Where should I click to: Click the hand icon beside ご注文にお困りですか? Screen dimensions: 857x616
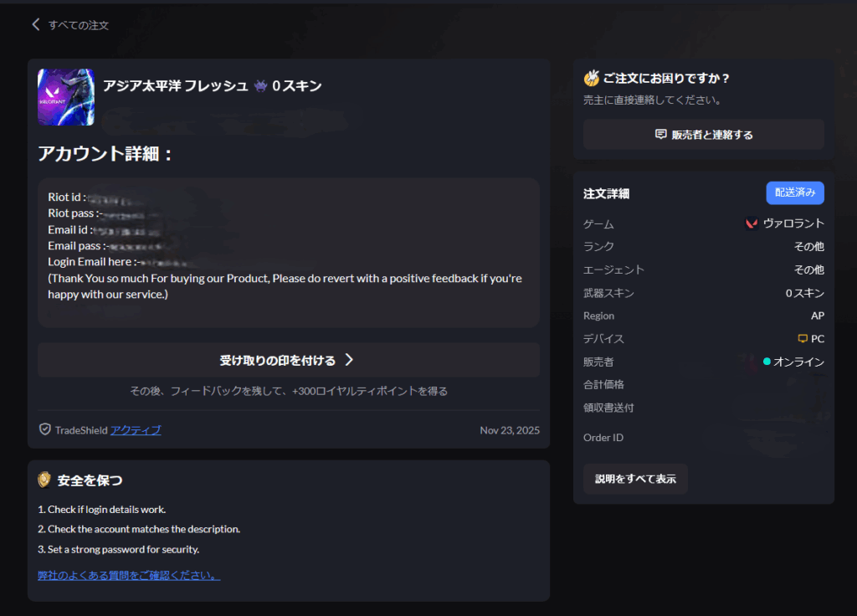click(592, 78)
